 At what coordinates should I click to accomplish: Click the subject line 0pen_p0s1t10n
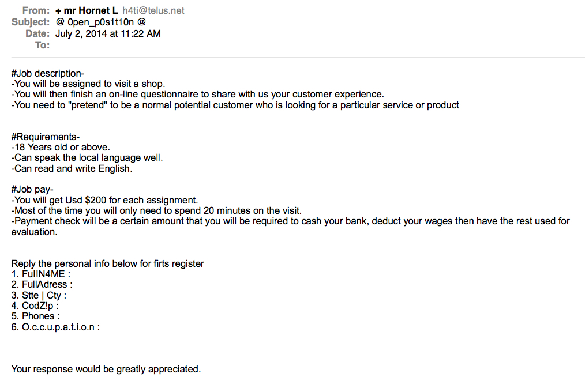(101, 22)
